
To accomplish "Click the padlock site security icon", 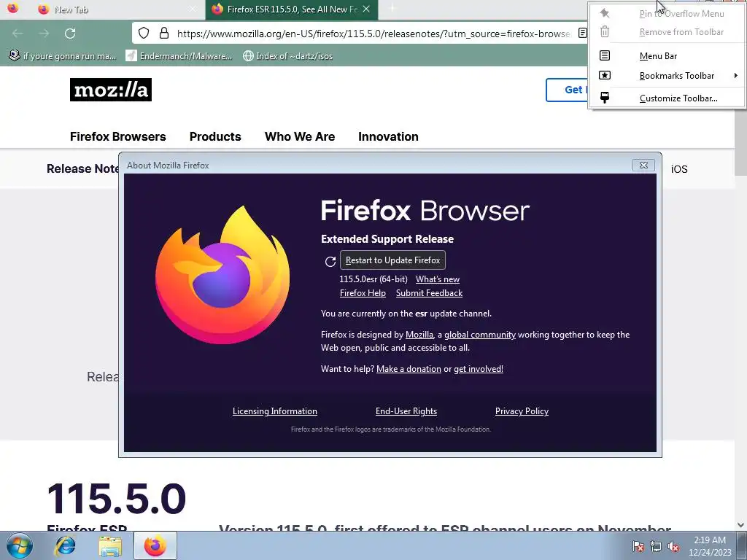I will (164, 33).
